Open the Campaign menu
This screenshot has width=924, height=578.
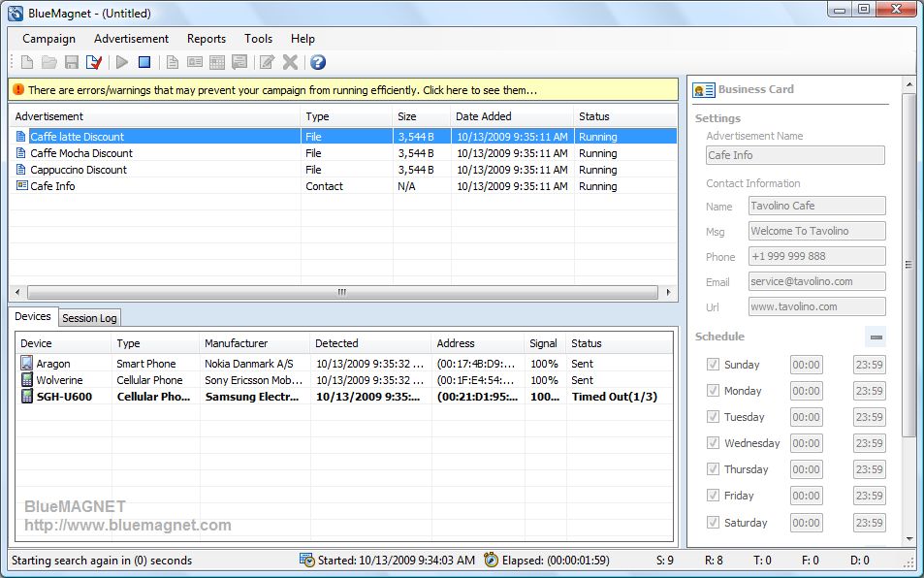pyautogui.click(x=48, y=39)
